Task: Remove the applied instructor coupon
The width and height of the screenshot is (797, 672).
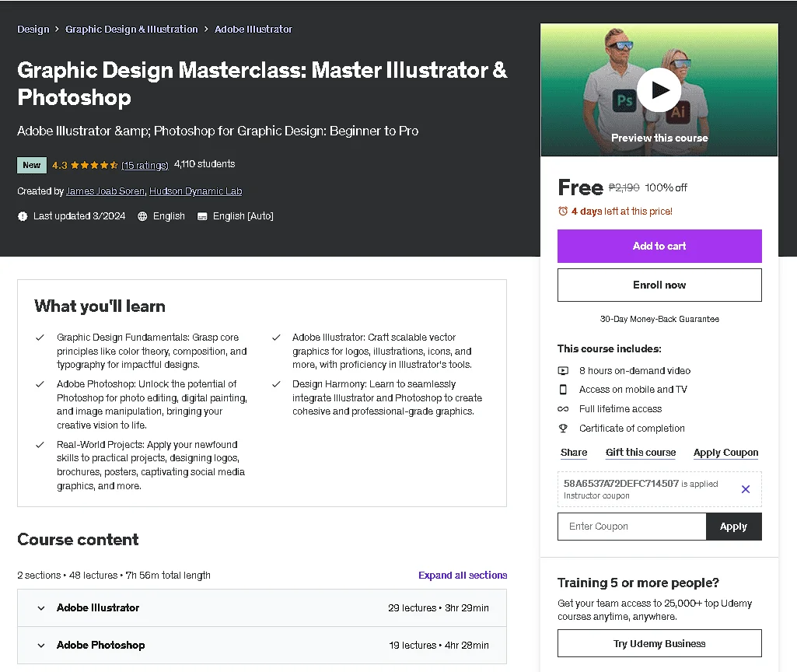Action: point(746,489)
